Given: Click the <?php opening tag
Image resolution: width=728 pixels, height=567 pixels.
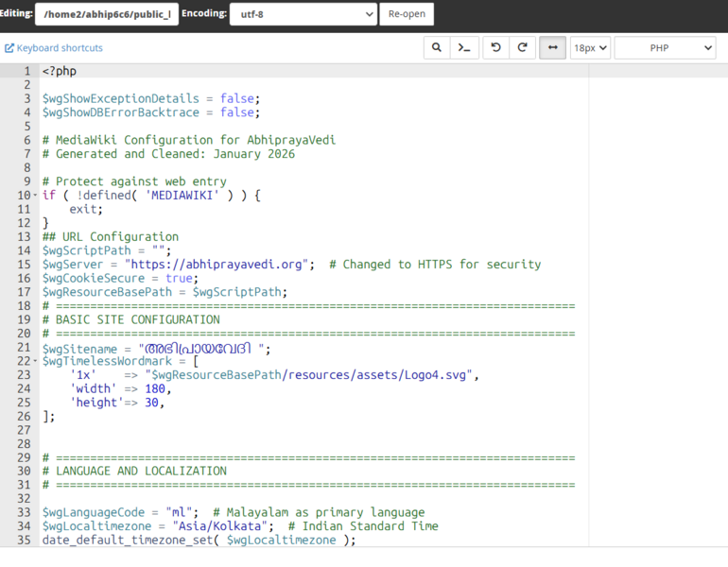Looking at the screenshot, I should click(x=60, y=72).
